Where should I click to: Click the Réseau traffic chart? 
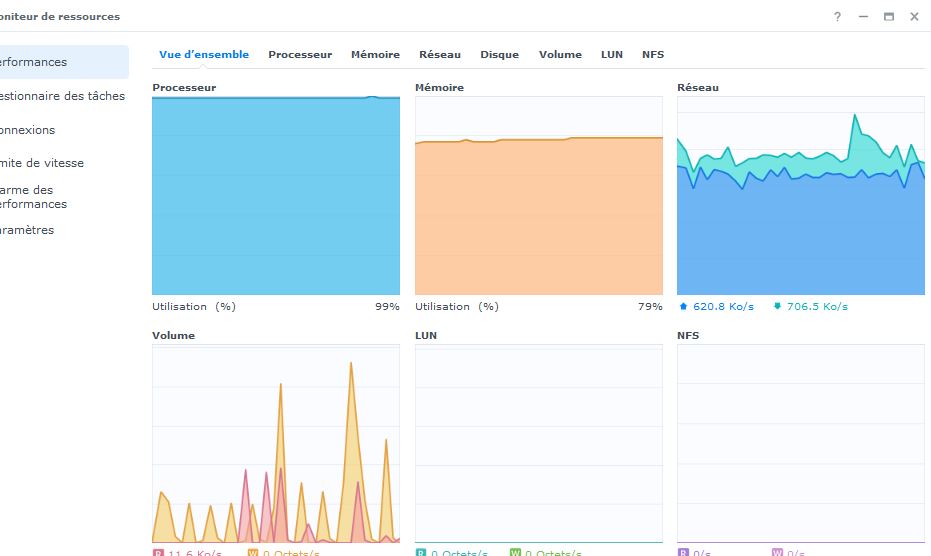tap(800, 195)
